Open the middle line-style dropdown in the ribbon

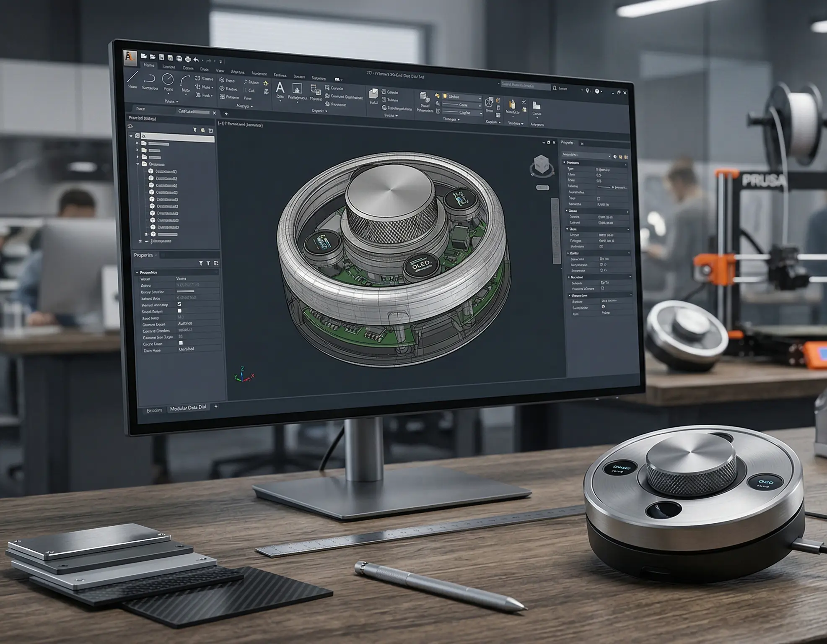pyautogui.click(x=461, y=105)
